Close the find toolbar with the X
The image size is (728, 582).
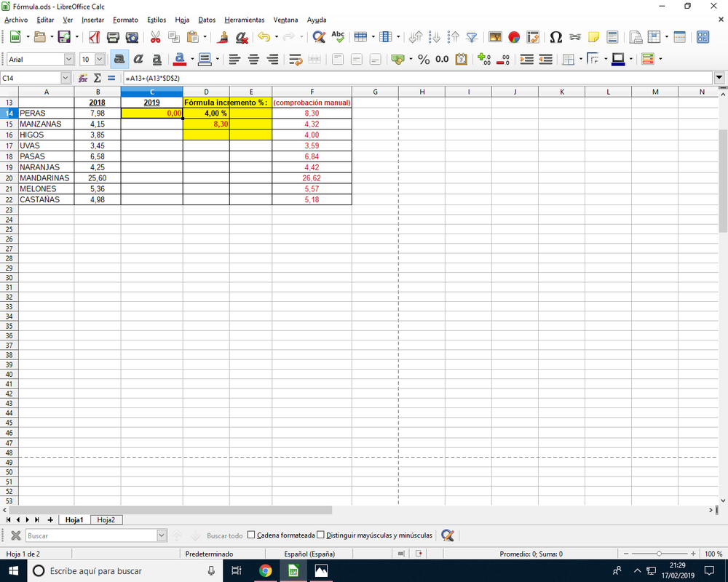click(16, 535)
